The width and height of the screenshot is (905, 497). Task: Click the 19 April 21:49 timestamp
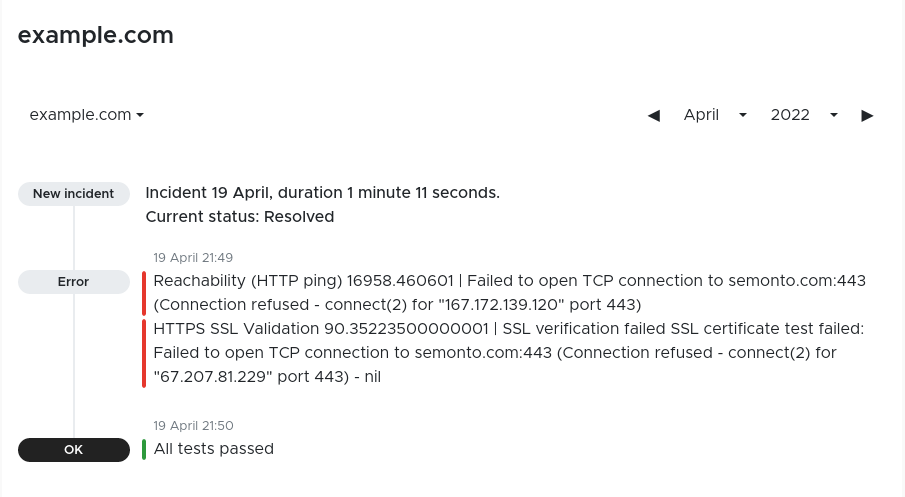click(x=193, y=258)
